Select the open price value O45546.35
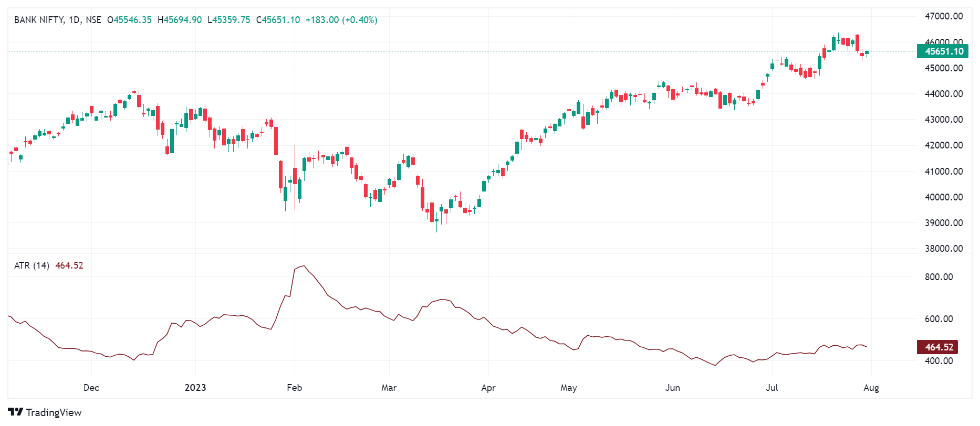Image resolution: width=980 pixels, height=426 pixels. [x=129, y=20]
